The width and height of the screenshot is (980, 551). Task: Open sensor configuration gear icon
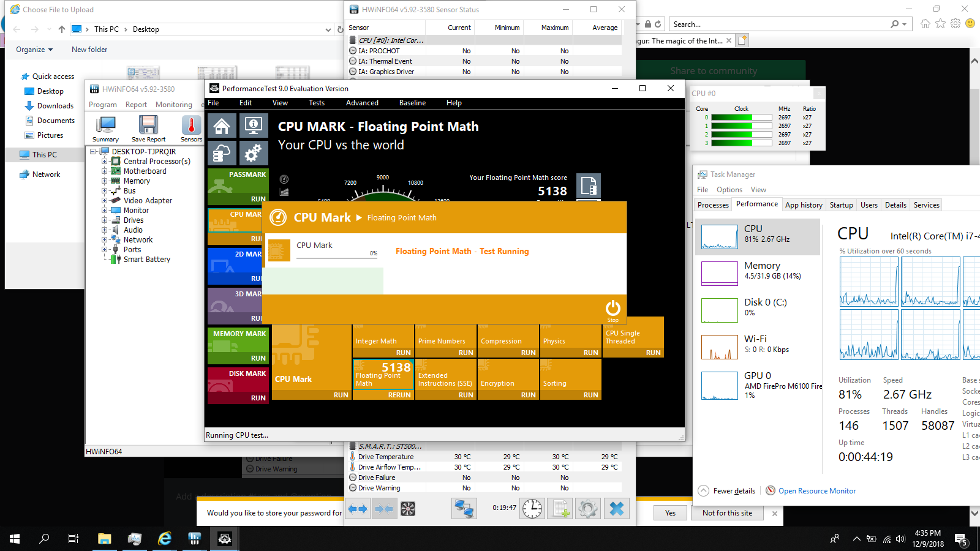588,509
